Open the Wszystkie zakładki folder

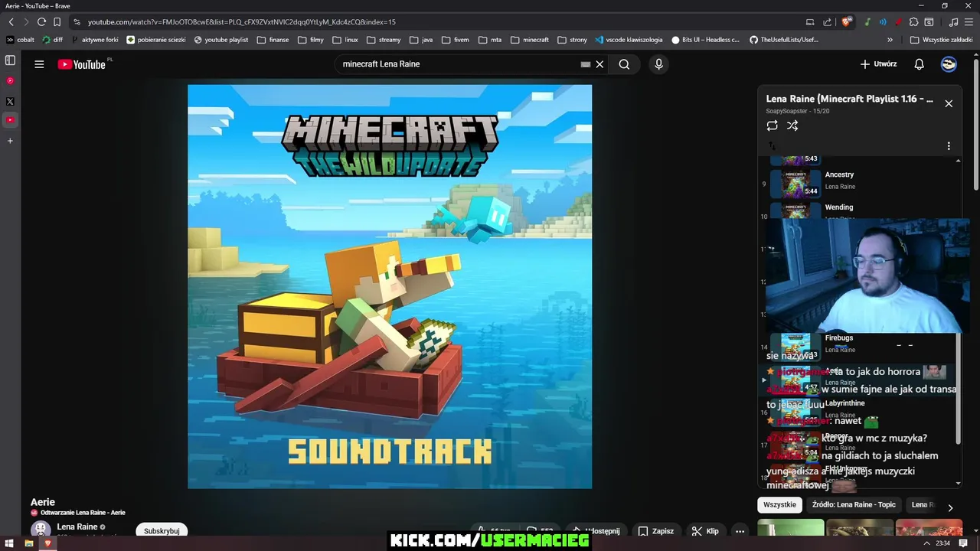click(x=942, y=40)
